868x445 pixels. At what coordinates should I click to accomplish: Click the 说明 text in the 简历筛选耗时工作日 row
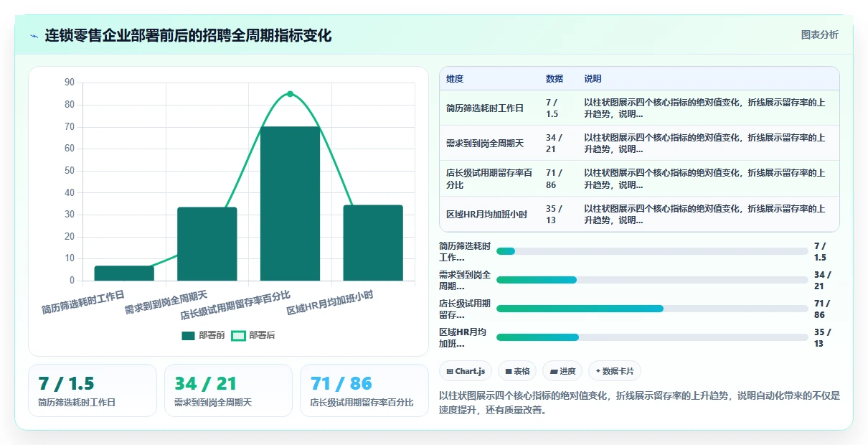[704, 108]
